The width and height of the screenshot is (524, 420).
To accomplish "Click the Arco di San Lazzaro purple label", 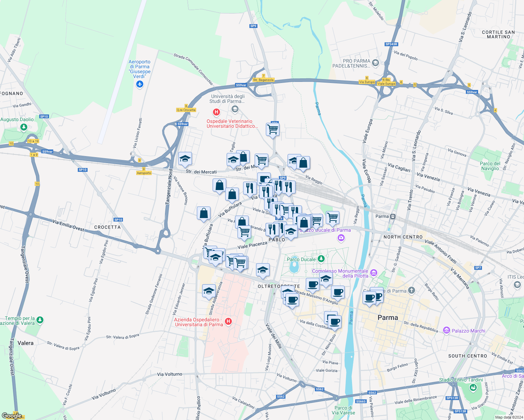I will (x=513, y=376).
